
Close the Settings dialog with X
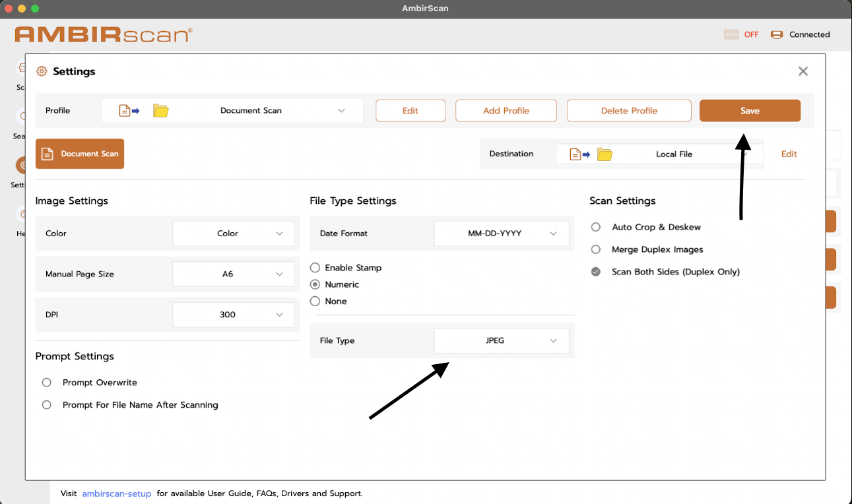803,71
